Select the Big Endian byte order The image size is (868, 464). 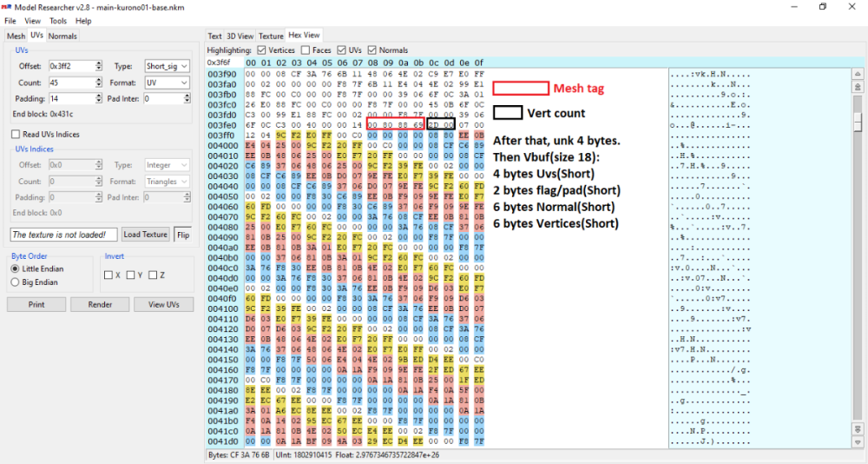pos(15,282)
